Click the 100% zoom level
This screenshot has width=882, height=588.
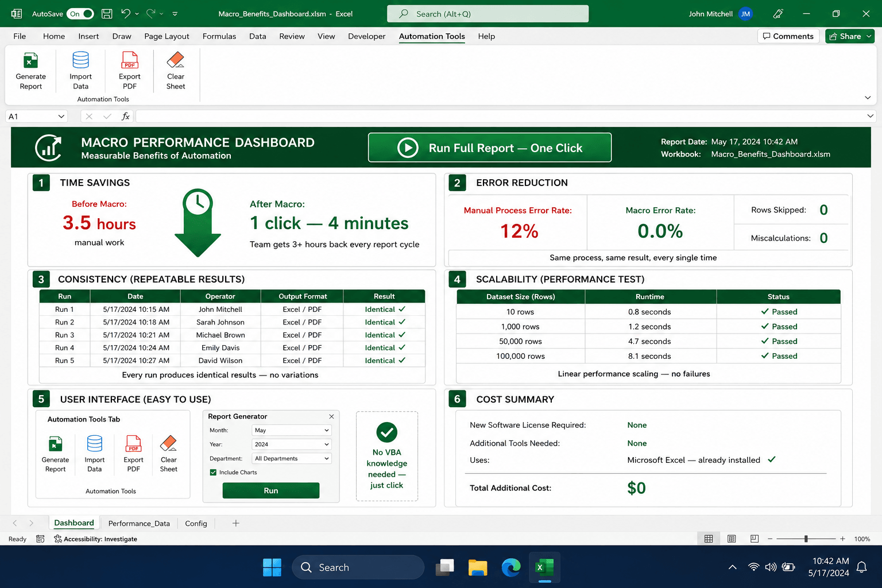pyautogui.click(x=862, y=539)
